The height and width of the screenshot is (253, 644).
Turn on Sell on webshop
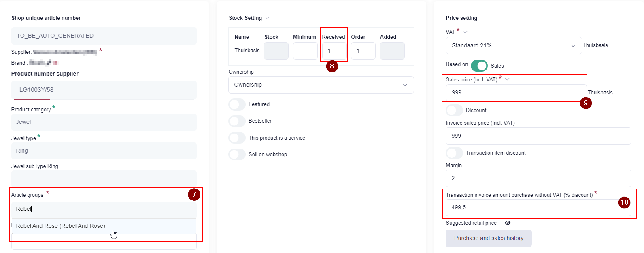[237, 155]
